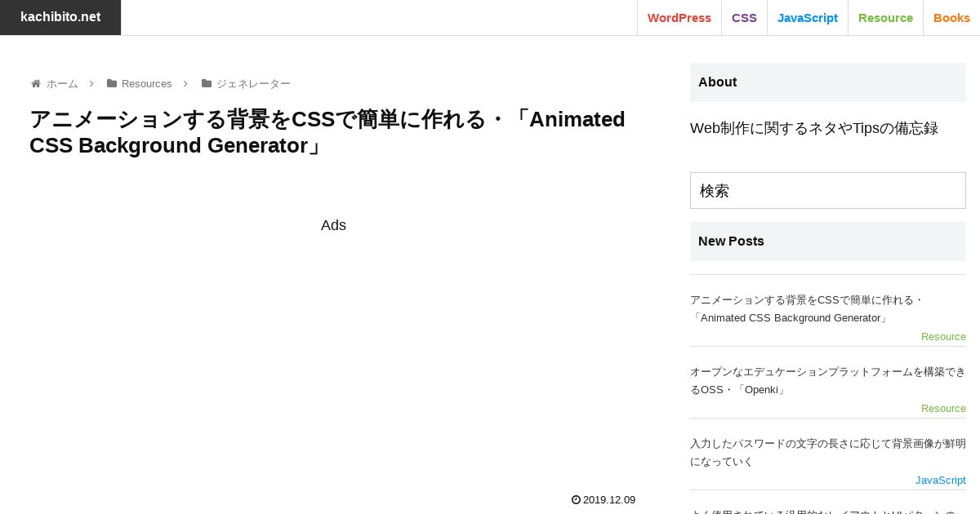Open the CSS menu item
The width and height of the screenshot is (980, 514).
coord(744,18)
